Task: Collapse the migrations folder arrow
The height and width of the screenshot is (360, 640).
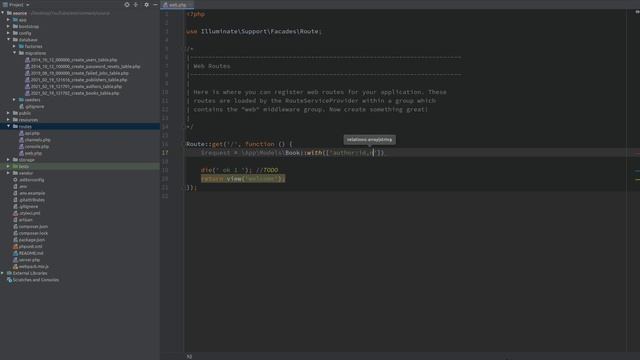Action: (x=15, y=53)
